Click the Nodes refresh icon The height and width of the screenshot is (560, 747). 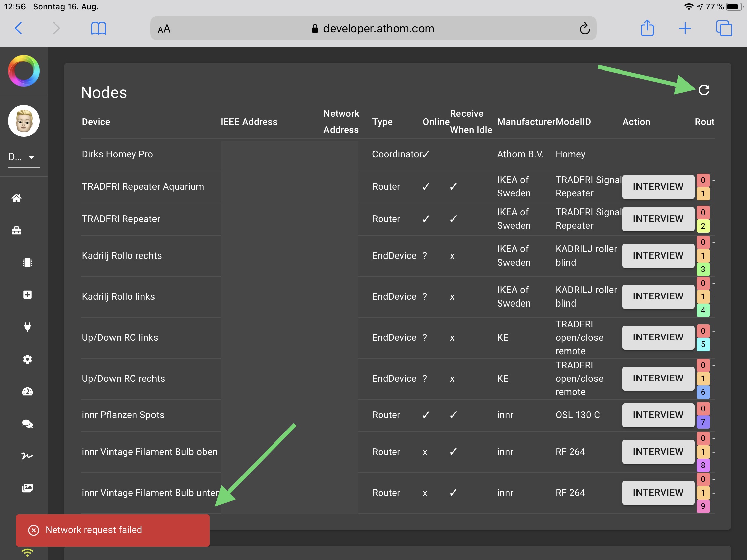pyautogui.click(x=703, y=90)
